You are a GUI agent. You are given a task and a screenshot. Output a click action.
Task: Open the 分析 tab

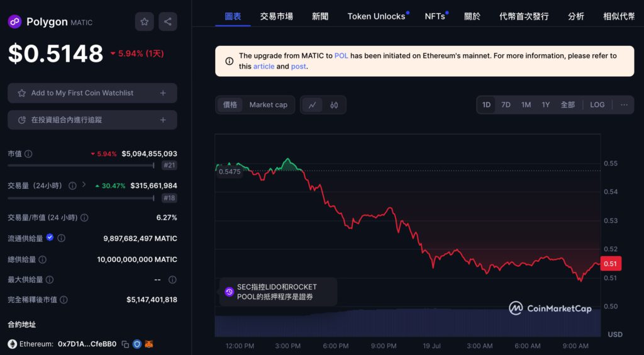576,16
